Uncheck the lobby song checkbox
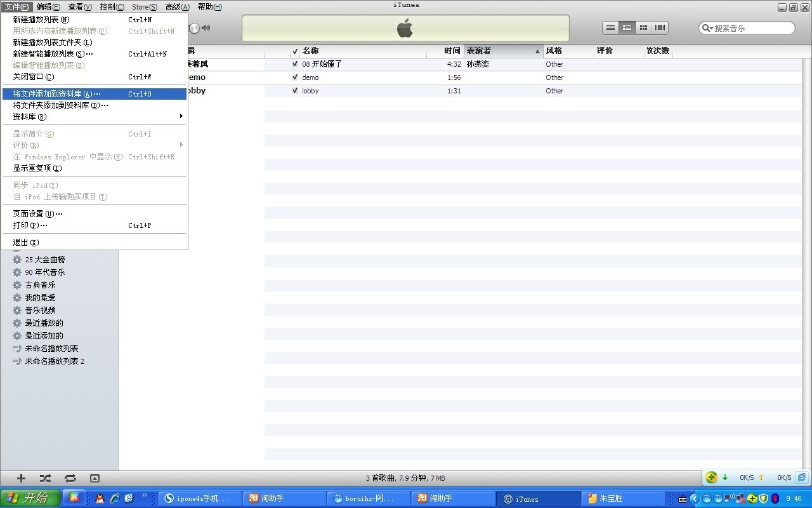Screen dimensions: 812x508 [x=295, y=91]
